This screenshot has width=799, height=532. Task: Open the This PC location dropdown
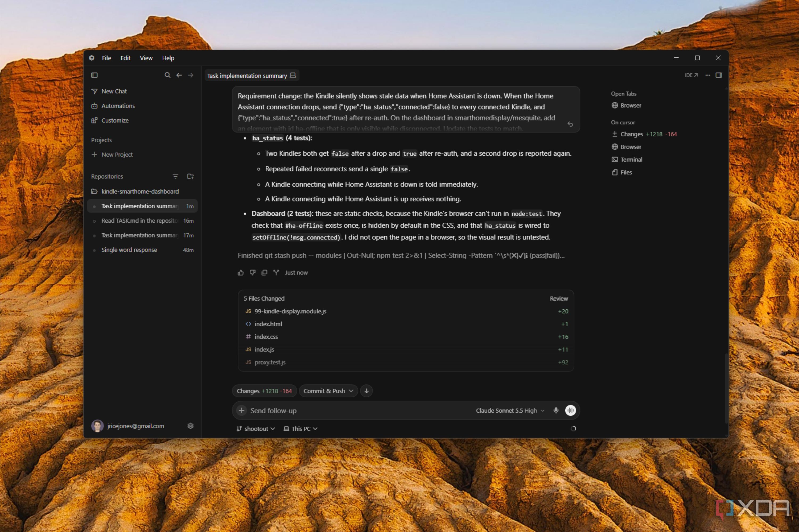point(301,429)
